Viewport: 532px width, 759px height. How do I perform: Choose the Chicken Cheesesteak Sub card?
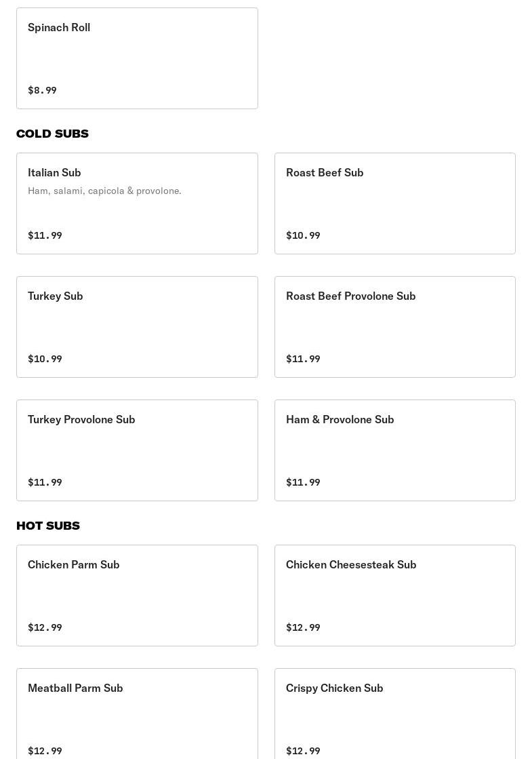(394, 596)
